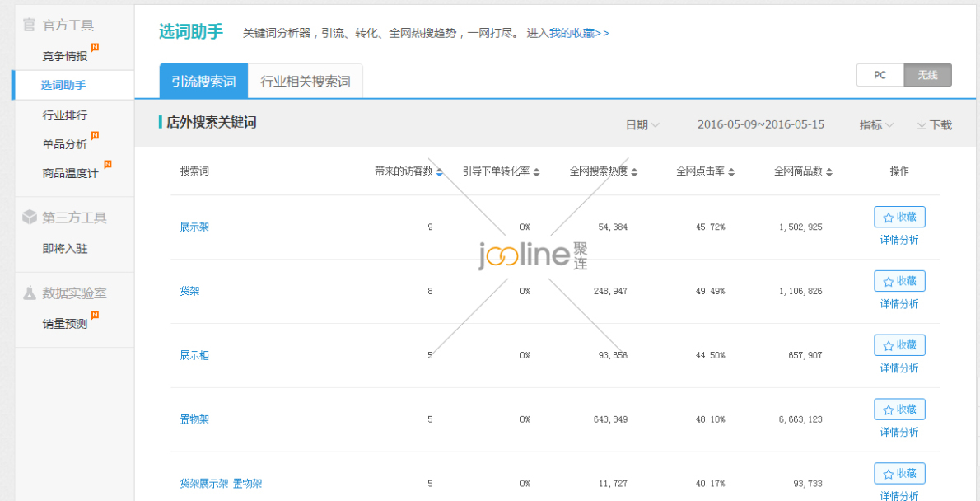
Task: Click the 1,106,826 product count
Action: coord(800,291)
